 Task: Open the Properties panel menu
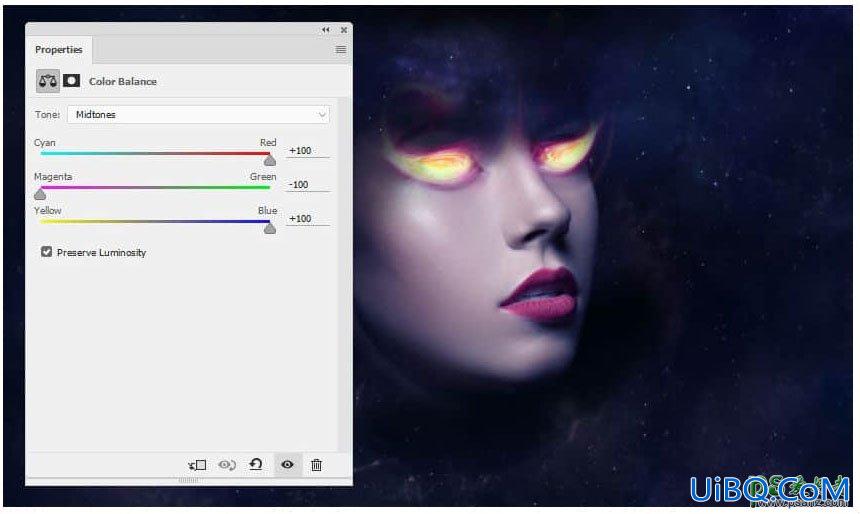click(341, 50)
